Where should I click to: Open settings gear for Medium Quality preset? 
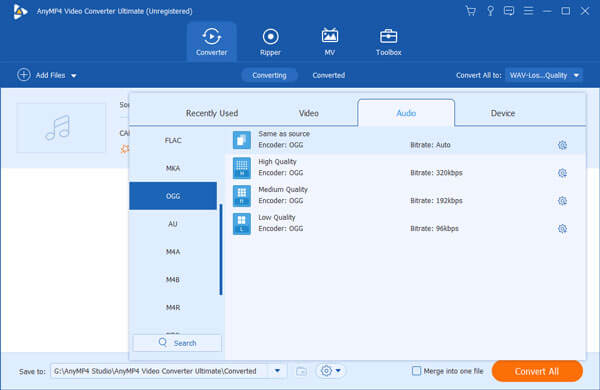(x=562, y=201)
